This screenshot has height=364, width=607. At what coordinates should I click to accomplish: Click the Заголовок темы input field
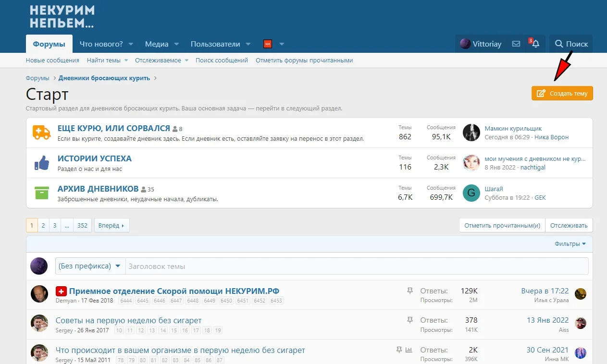click(356, 266)
